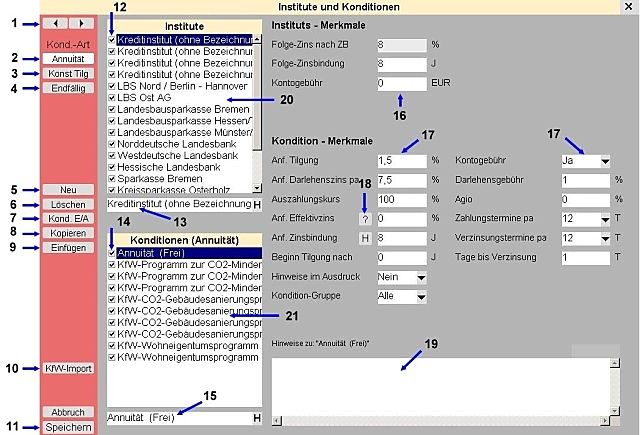The image size is (640, 435).
Task: Click the Neu button
Action: tap(68, 190)
